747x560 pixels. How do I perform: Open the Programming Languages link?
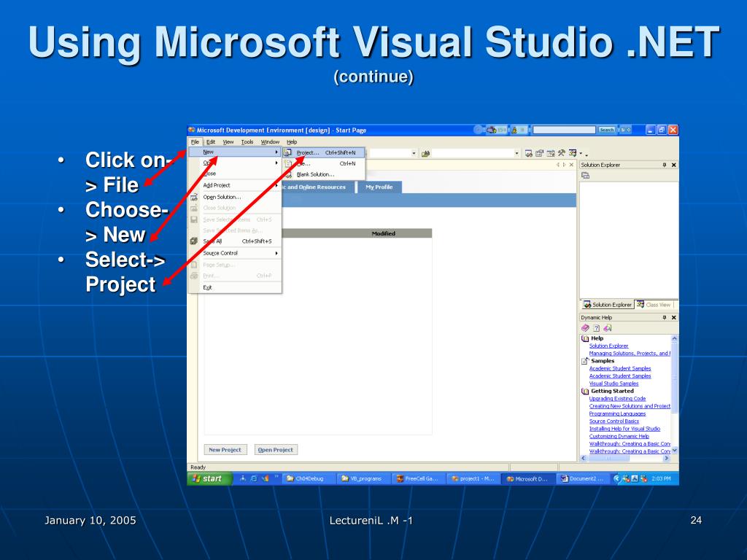pyautogui.click(x=617, y=414)
